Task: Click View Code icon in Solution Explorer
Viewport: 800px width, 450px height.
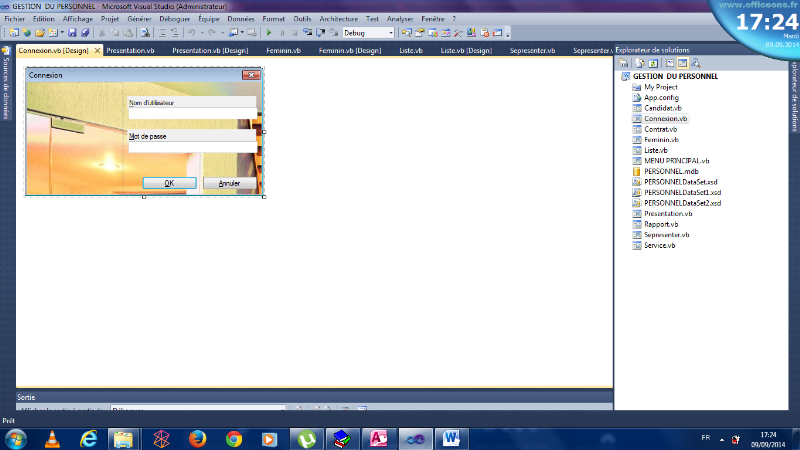Action: [670, 63]
